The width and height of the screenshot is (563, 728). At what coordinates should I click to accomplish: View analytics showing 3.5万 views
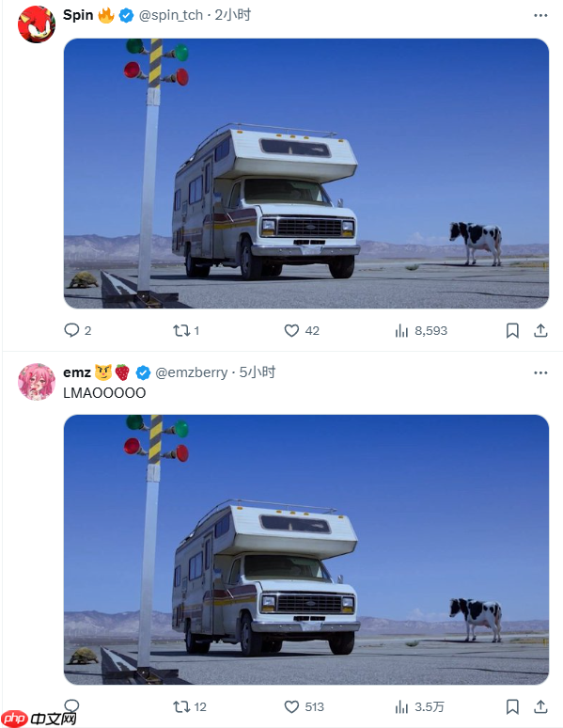click(419, 706)
